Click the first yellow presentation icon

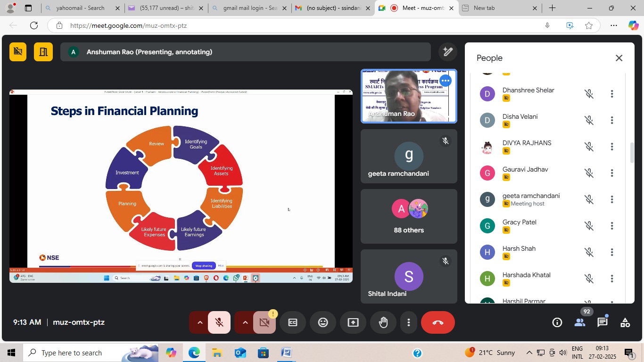[x=18, y=52]
